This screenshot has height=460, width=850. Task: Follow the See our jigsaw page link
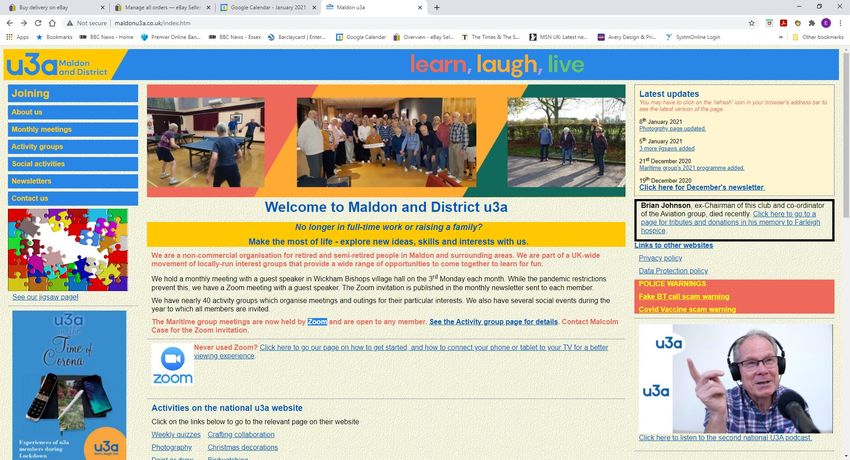click(x=46, y=297)
